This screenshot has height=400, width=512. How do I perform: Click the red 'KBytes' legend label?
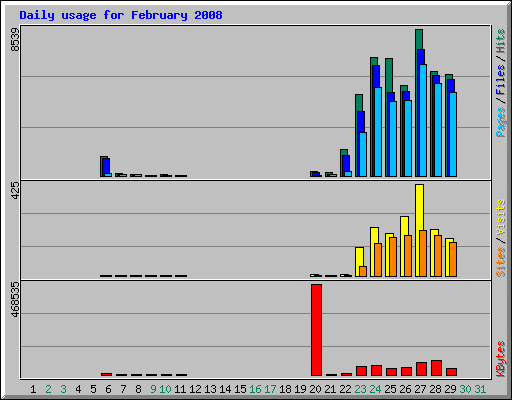tap(500, 359)
